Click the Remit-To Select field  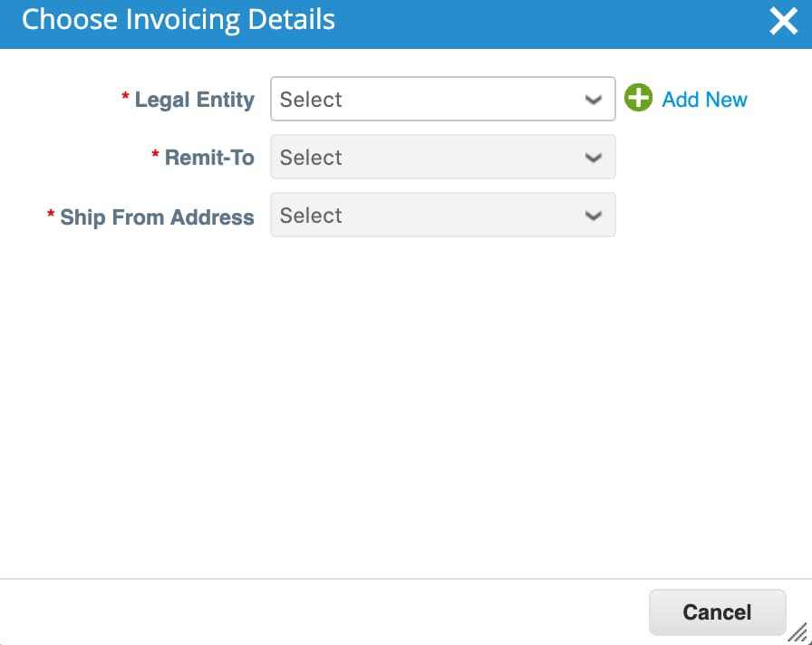pos(442,158)
